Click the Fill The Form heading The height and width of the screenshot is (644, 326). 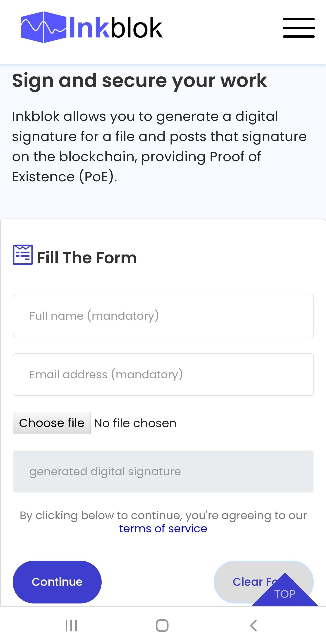[x=87, y=258]
